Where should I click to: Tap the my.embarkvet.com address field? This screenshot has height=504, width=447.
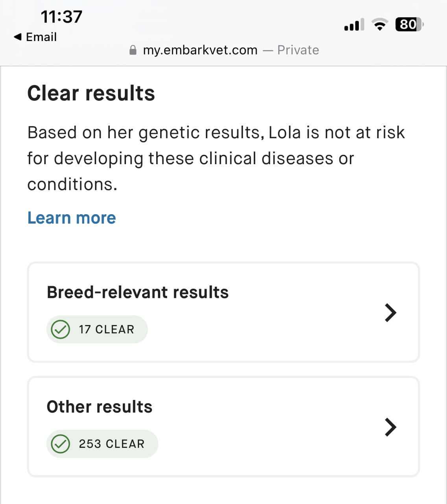224,50
